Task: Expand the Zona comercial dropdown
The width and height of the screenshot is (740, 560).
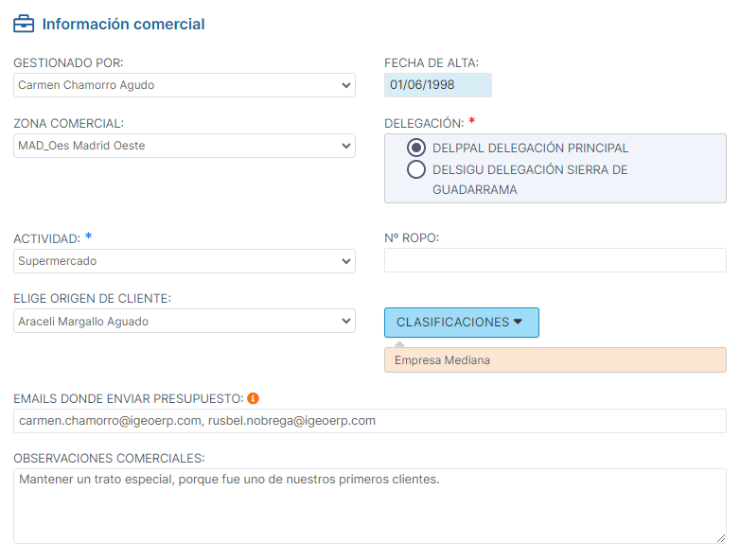Action: pyautogui.click(x=185, y=146)
